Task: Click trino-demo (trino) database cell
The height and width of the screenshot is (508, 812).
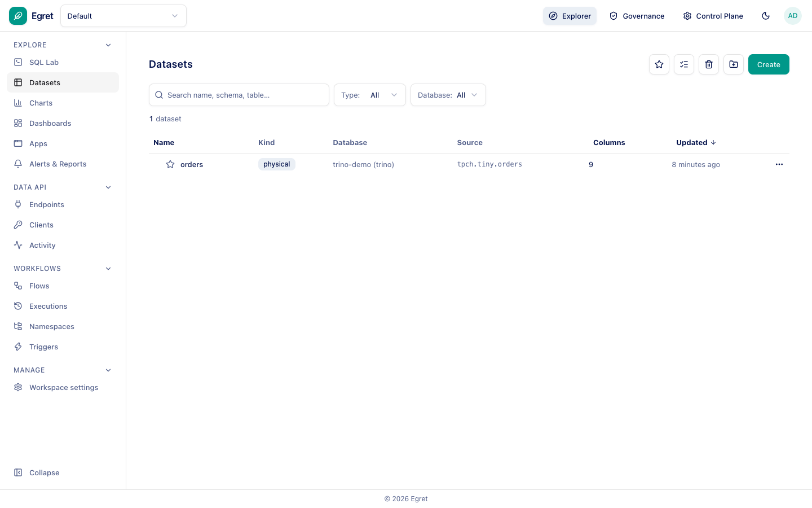Action: pos(363,164)
